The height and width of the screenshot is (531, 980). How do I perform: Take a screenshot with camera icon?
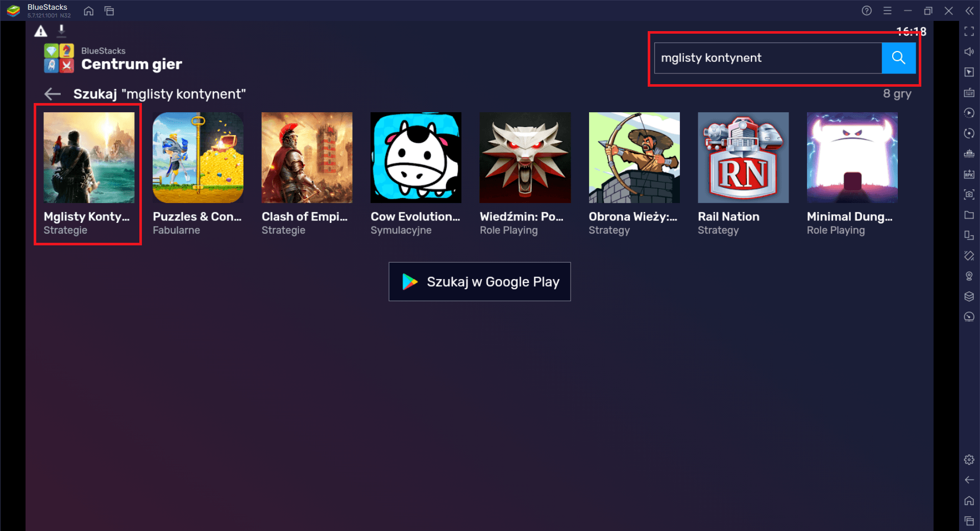click(x=969, y=194)
